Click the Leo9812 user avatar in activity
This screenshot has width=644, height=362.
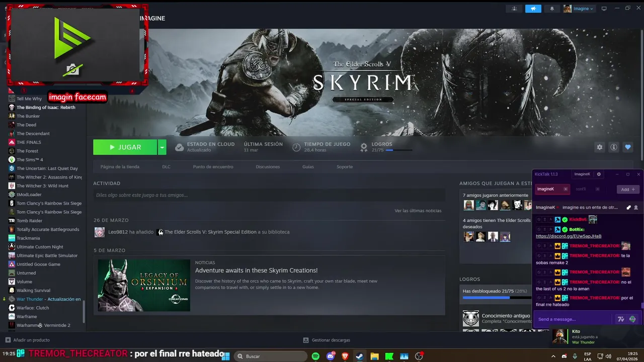coord(100,232)
